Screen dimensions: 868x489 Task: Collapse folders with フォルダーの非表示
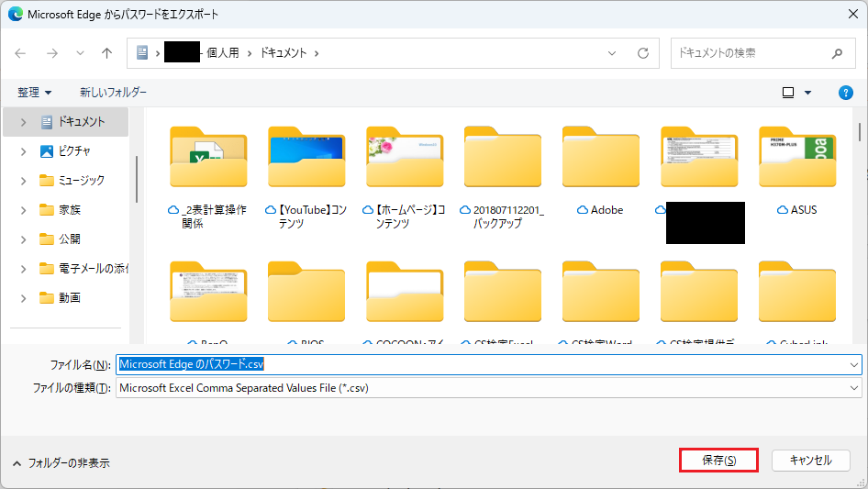pyautogui.click(x=61, y=463)
